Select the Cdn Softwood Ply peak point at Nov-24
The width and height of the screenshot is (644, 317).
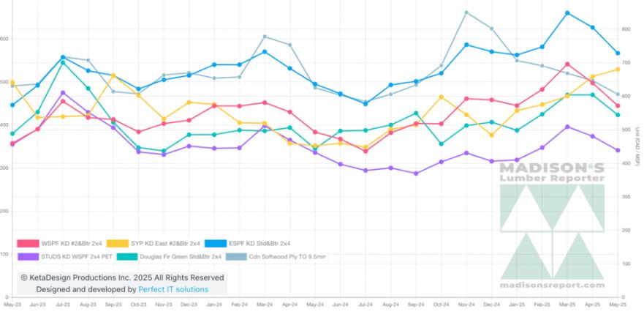(466, 12)
